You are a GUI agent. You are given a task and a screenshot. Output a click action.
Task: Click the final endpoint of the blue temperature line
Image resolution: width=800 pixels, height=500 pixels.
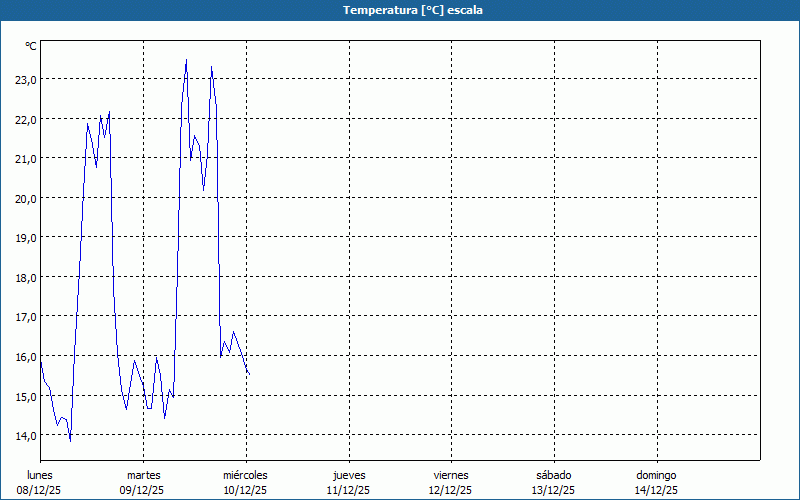(248, 374)
